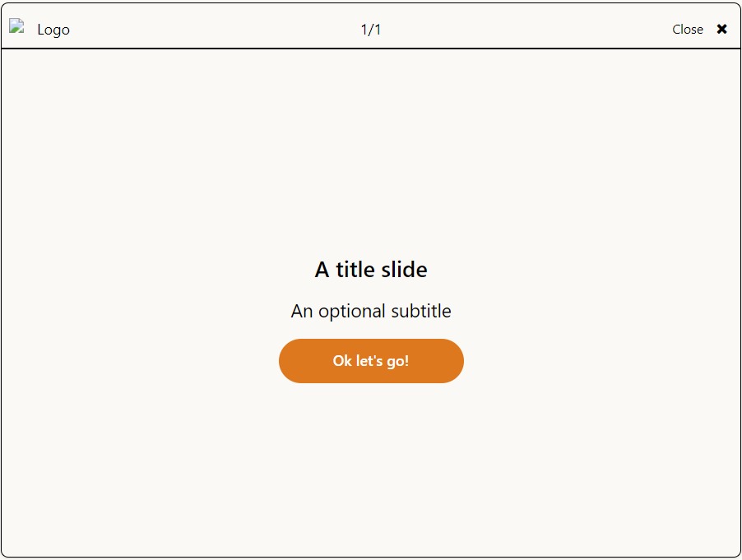Image resolution: width=742 pixels, height=560 pixels.
Task: Click the slide progress indicator 1/1
Action: [371, 30]
